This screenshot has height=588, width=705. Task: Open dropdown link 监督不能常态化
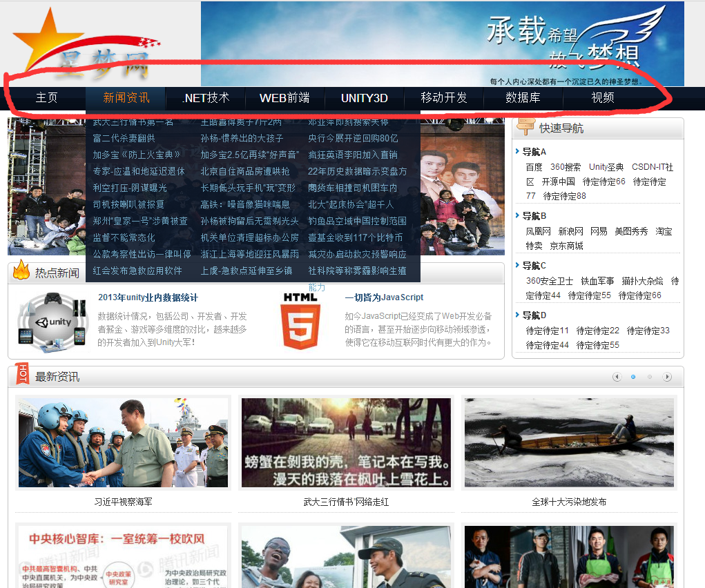pos(124,238)
